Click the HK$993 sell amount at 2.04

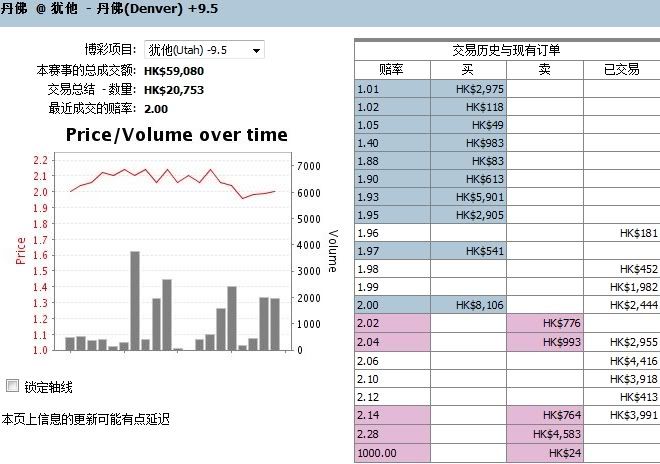[x=544, y=341]
